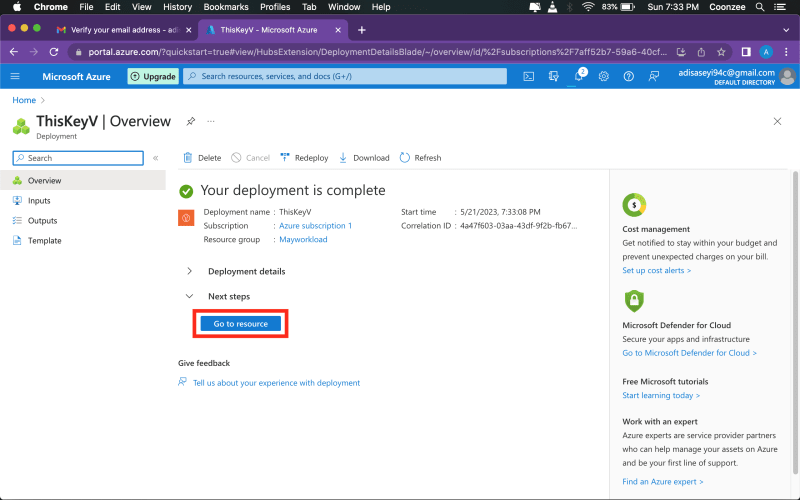The image size is (800, 500).
Task: Open the Apple menu
Action: pos(17,7)
